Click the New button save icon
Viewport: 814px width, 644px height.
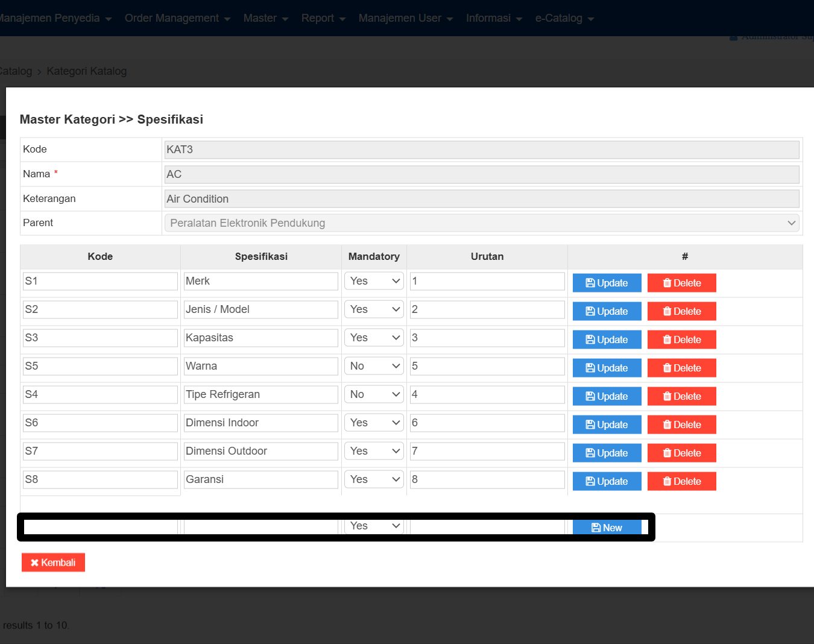tap(596, 528)
